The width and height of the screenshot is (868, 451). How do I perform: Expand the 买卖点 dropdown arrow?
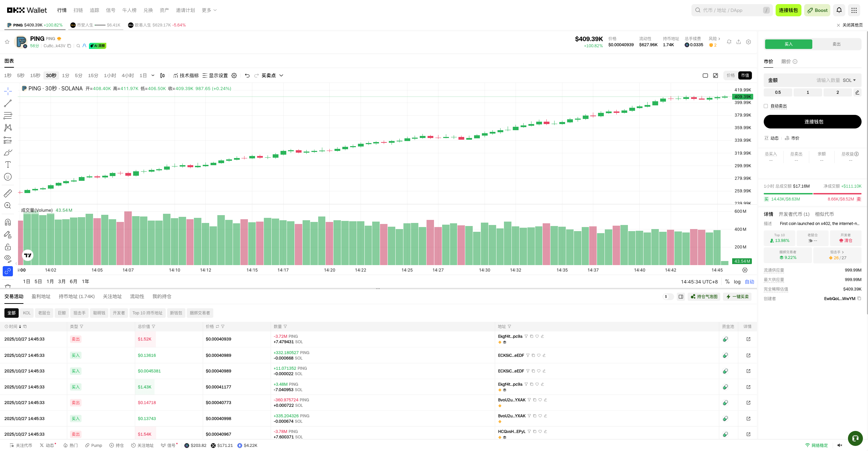point(281,75)
